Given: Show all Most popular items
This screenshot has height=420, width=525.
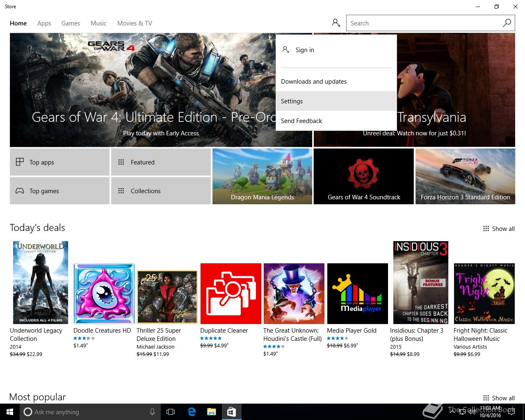Looking at the screenshot, I should (x=499, y=398).
